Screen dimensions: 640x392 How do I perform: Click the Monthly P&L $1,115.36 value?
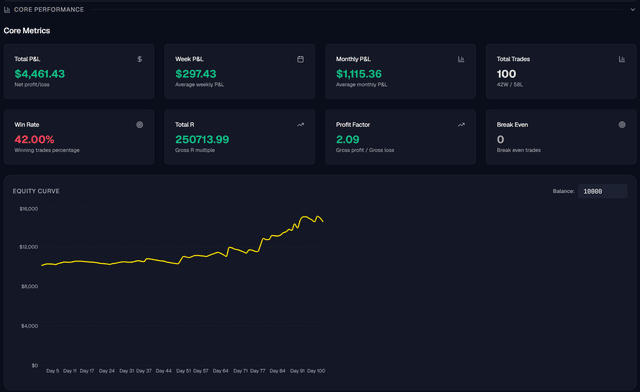[359, 74]
